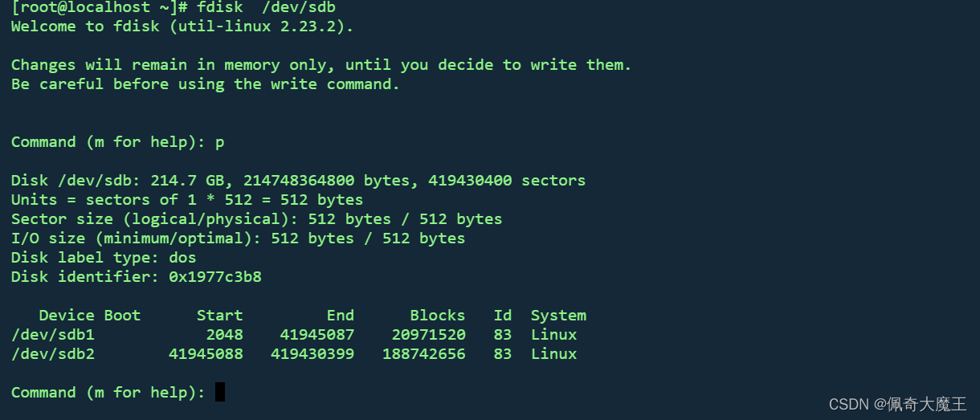Click the Blocks column header
Viewport: 980px width, 420px height.
(438, 316)
